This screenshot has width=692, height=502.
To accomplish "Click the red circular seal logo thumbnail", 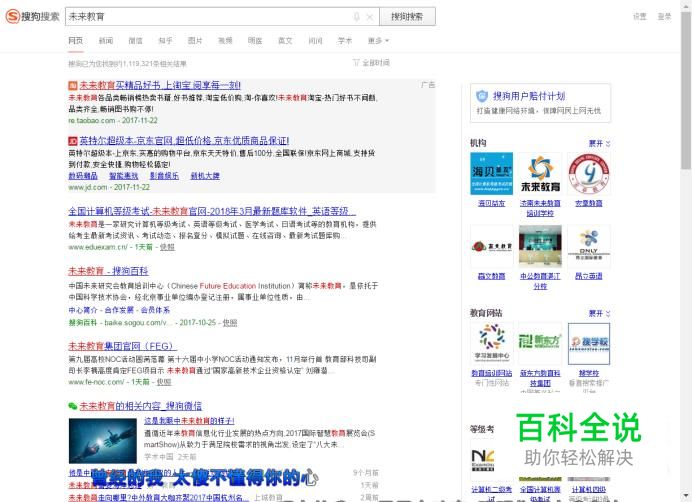I will (x=589, y=174).
